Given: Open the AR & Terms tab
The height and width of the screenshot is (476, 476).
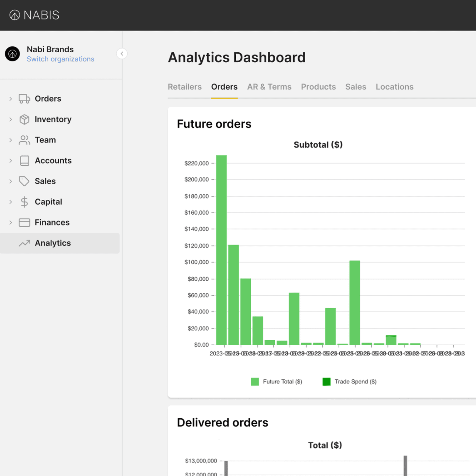Looking at the screenshot, I should click(x=269, y=87).
